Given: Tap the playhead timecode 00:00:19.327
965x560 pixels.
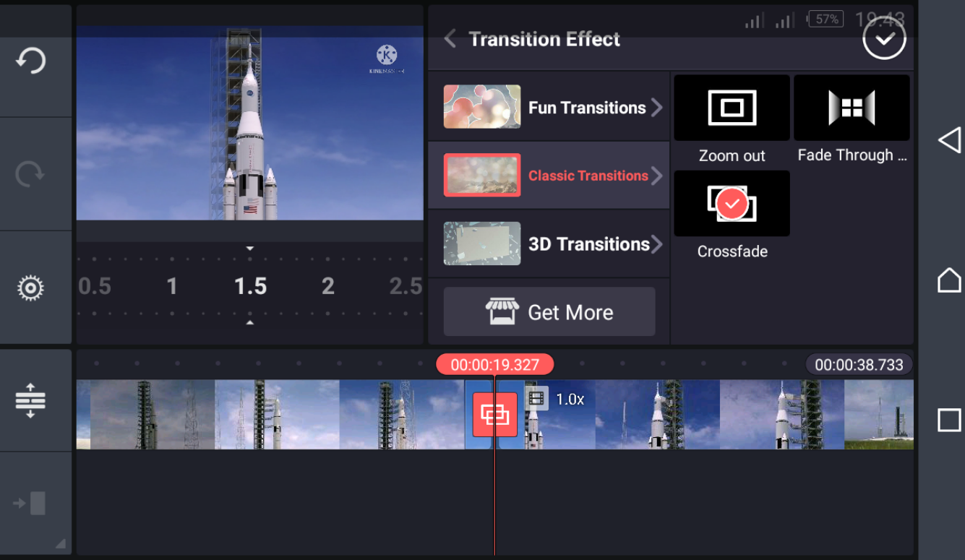Looking at the screenshot, I should click(x=494, y=364).
